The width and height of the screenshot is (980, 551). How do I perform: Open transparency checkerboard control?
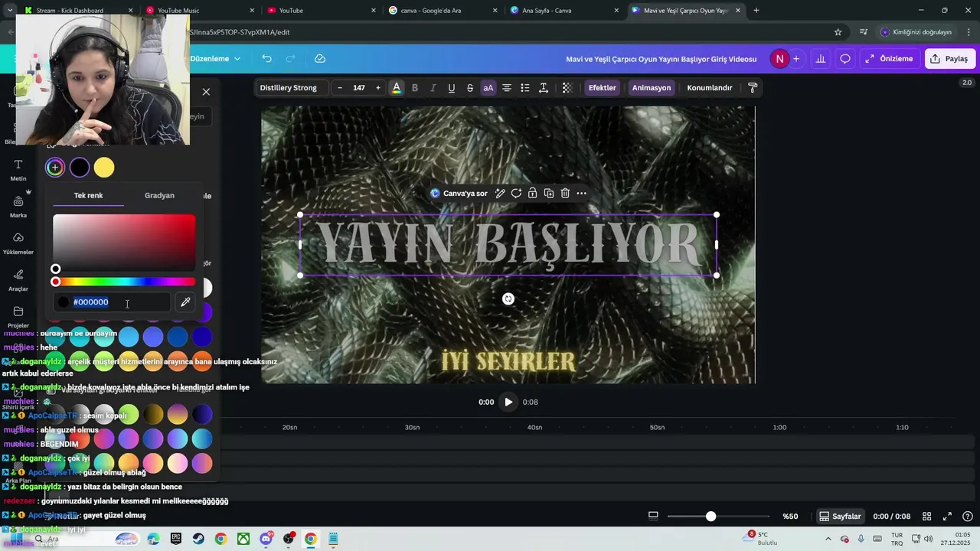[x=567, y=88]
